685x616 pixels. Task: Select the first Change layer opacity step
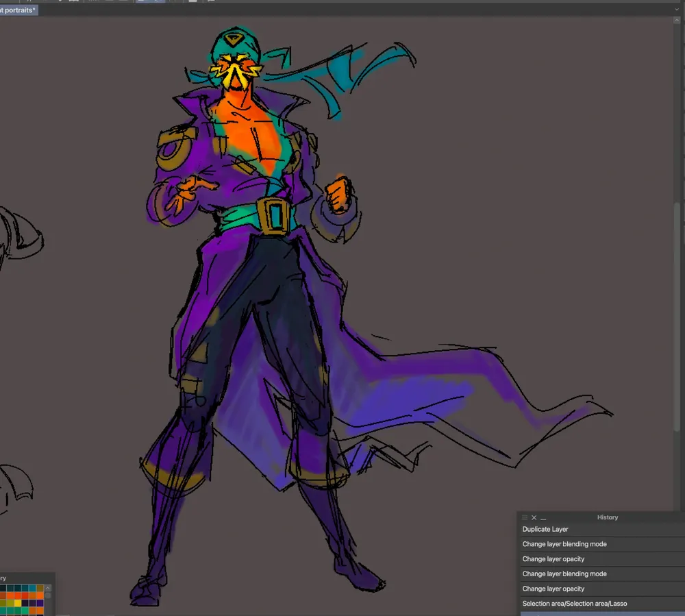click(553, 559)
